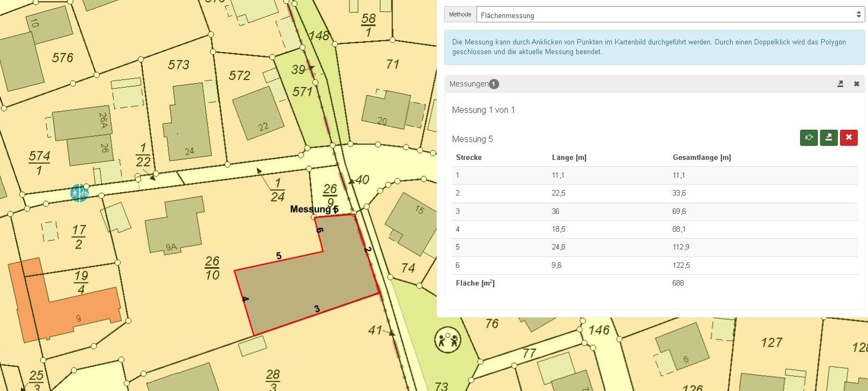Viewport: 868px width, 391px height.
Task: Click parcel 26/10 label on the map
Action: pos(212,268)
